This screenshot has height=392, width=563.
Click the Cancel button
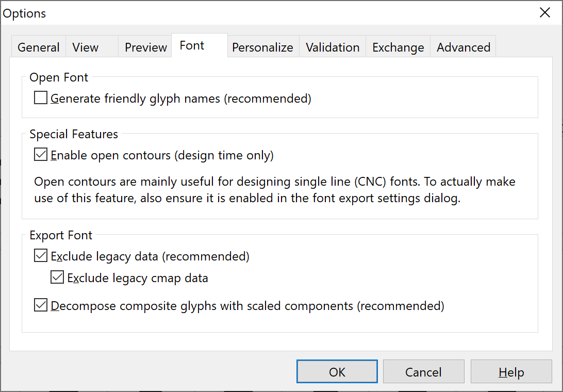[424, 371]
